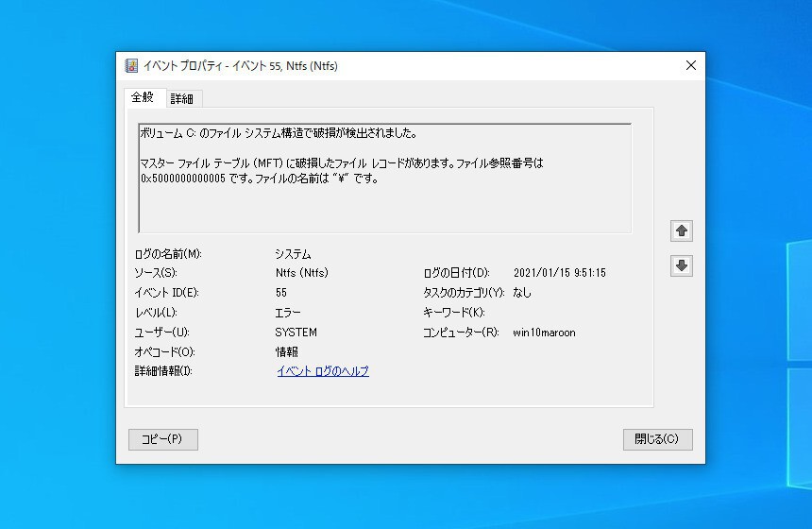Select the 全般 tab
Viewport: 812px width, 529px height.
point(143,97)
